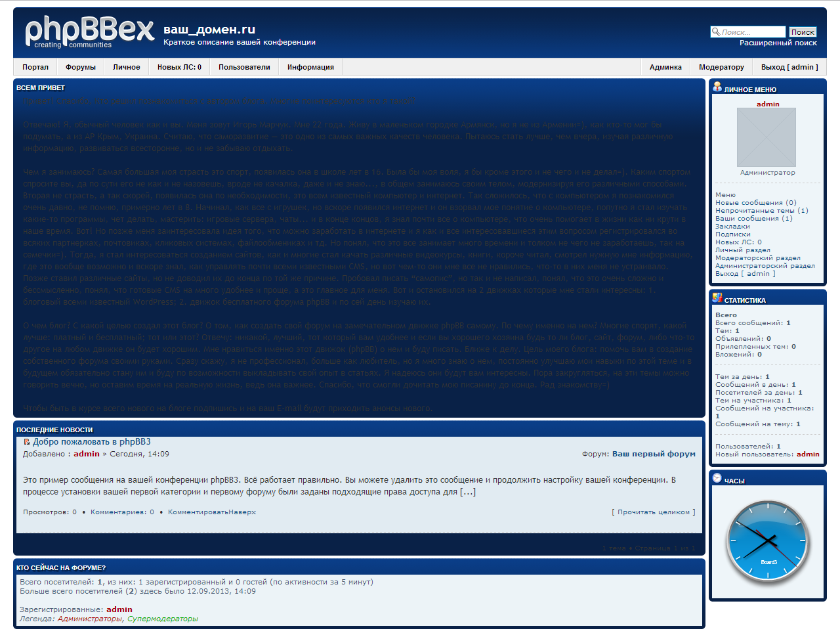Open the Портал menu item
The width and height of the screenshot is (840, 639).
point(35,67)
